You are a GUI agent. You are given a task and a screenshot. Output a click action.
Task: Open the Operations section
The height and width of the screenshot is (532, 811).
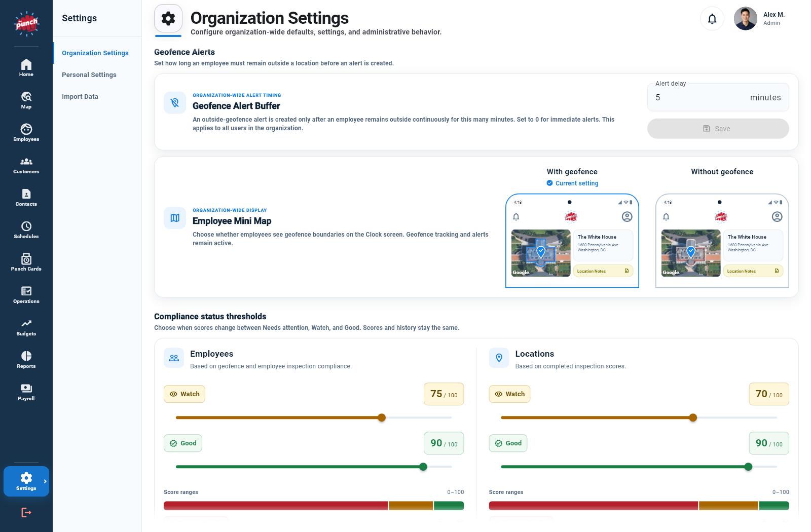26,295
